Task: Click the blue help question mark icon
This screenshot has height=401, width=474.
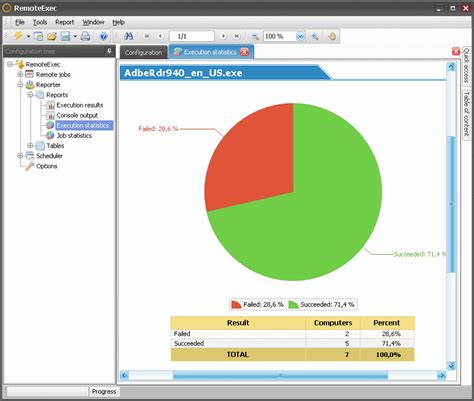Action: click(x=104, y=36)
